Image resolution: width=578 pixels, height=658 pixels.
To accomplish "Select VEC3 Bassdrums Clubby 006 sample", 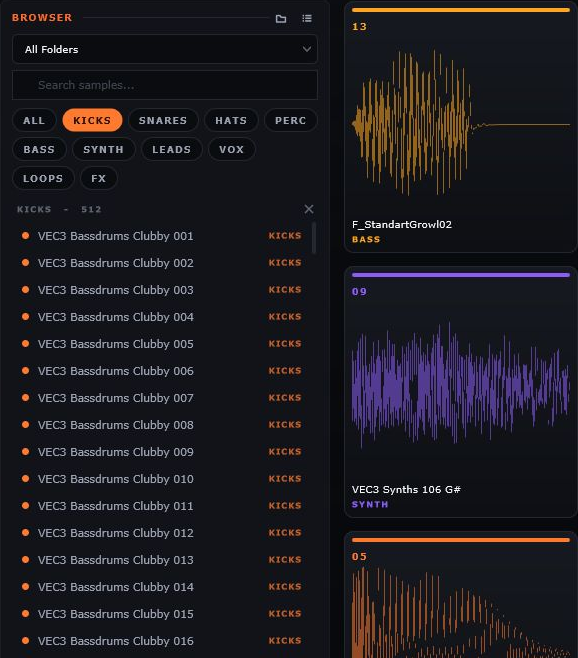I will 162,371.
